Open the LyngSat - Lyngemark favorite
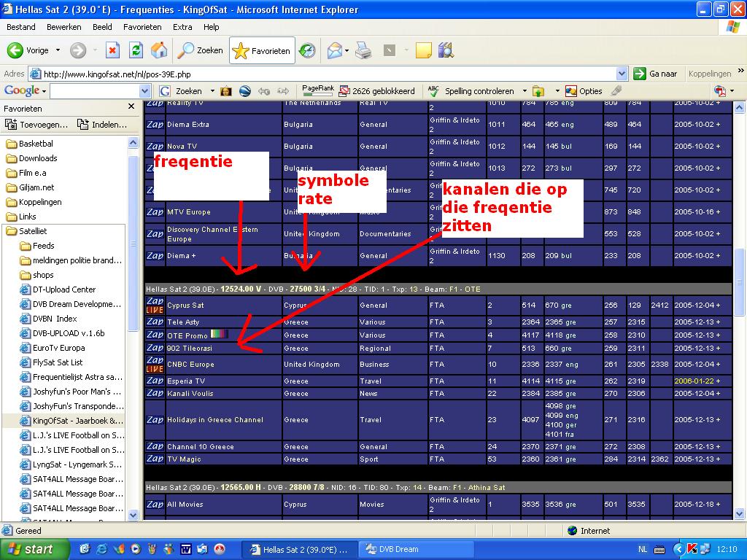Screen dimensions: 747x560 point(71,464)
